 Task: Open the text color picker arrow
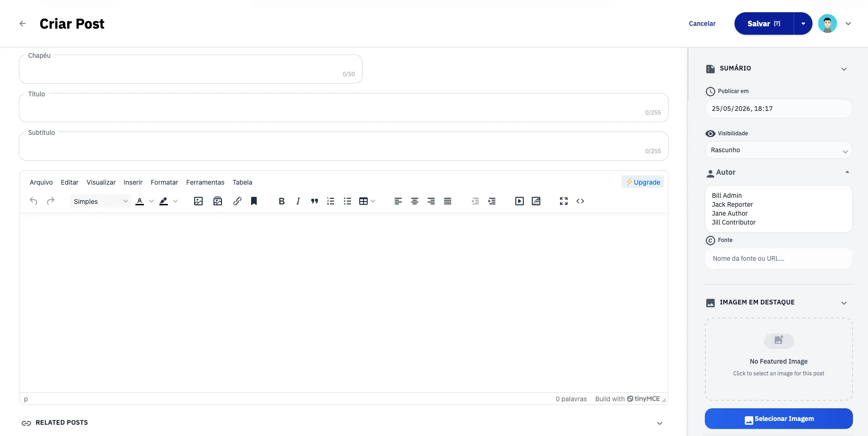pyautogui.click(x=151, y=201)
